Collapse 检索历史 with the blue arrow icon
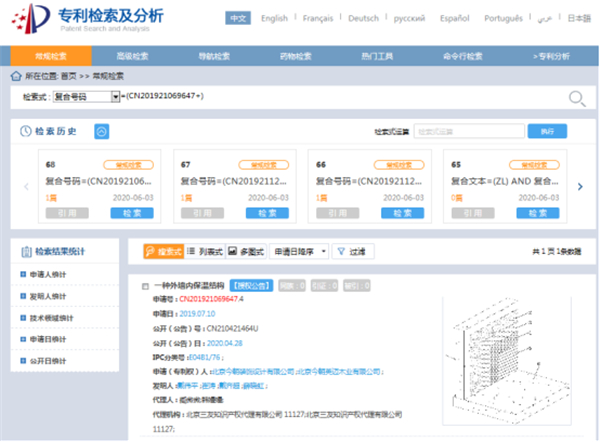The width and height of the screenshot is (600, 442). coord(102,132)
